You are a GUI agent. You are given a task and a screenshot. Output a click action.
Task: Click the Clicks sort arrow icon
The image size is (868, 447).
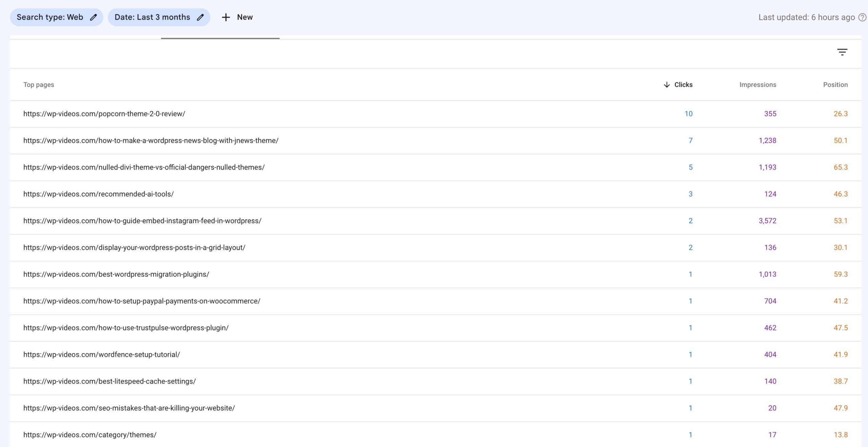[x=667, y=85]
